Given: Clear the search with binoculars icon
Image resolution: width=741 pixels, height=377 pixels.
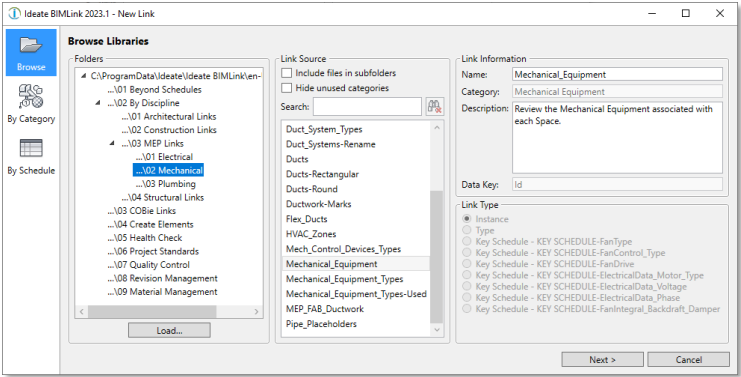Looking at the screenshot, I should [434, 106].
